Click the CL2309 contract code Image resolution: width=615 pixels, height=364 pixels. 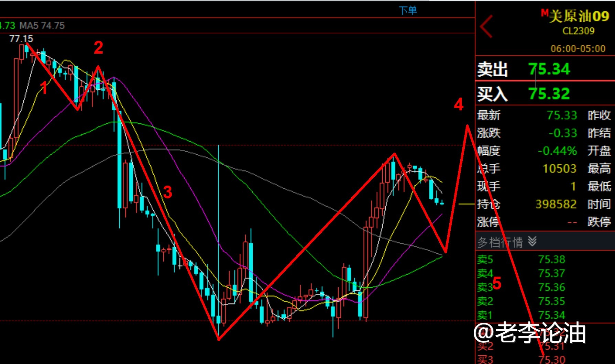pos(578,31)
